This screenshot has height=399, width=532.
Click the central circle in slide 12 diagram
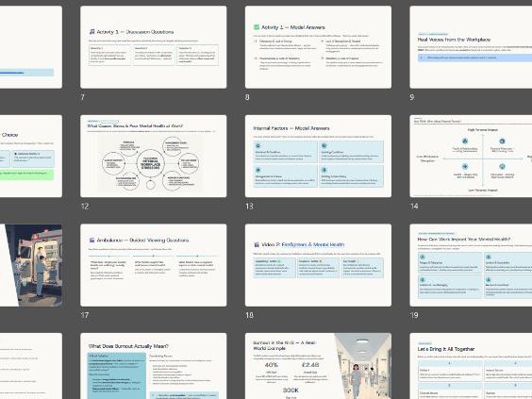(150, 163)
